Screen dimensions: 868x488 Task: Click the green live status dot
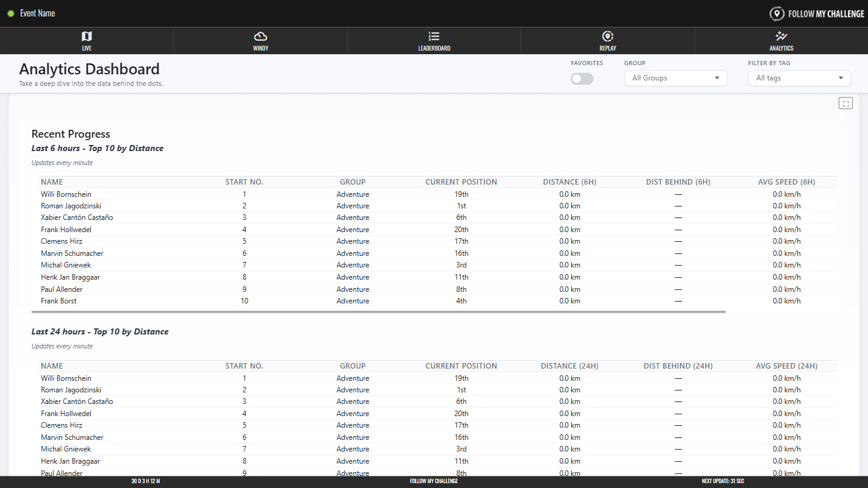click(11, 13)
